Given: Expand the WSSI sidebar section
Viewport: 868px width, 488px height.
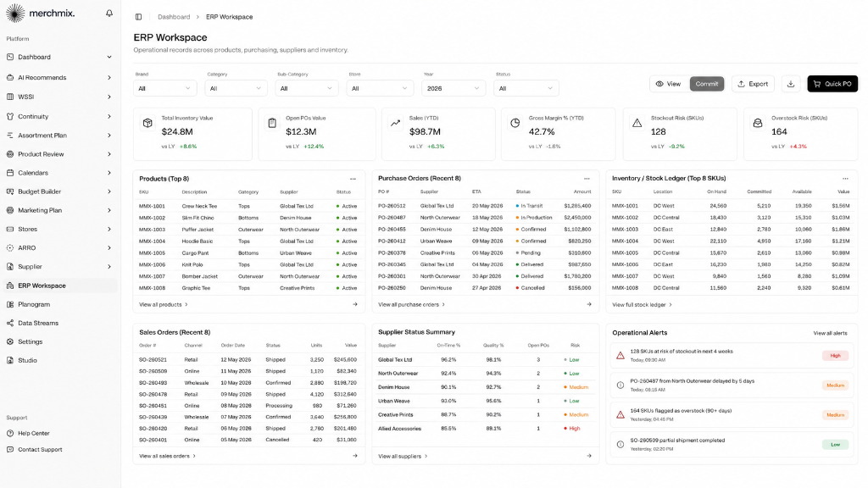Looking at the screenshot, I should (59, 97).
